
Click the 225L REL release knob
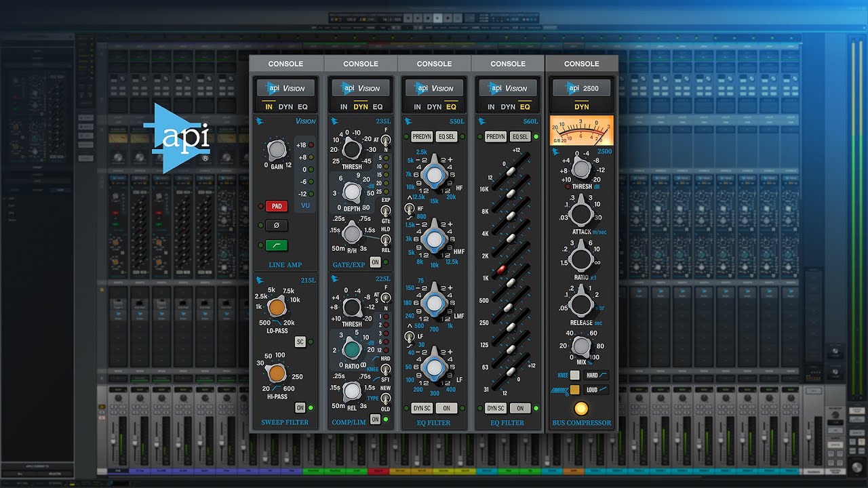point(351,391)
